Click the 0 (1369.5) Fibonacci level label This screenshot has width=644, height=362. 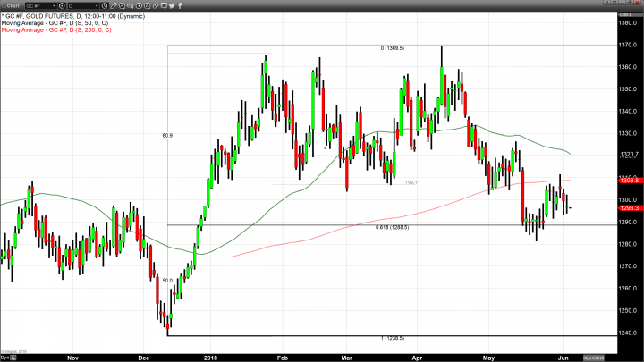point(393,48)
